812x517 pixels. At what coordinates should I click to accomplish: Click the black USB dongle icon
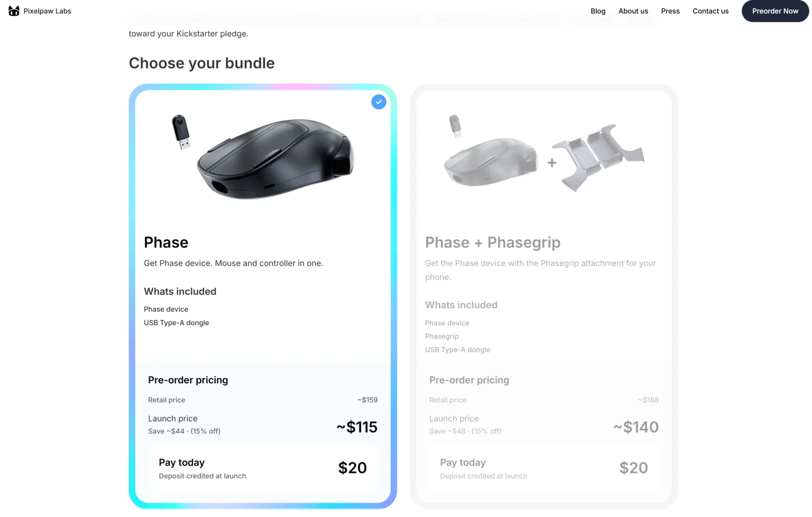pyautogui.click(x=181, y=132)
